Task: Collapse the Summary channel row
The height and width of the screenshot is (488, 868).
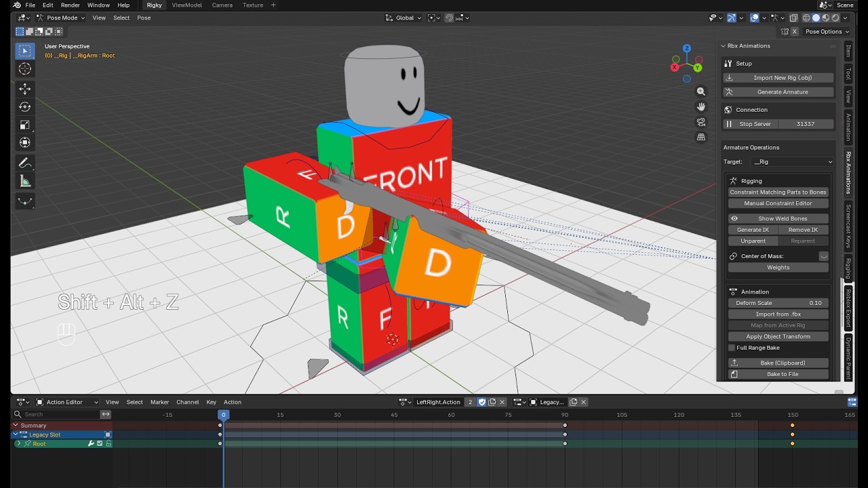Action: point(15,426)
